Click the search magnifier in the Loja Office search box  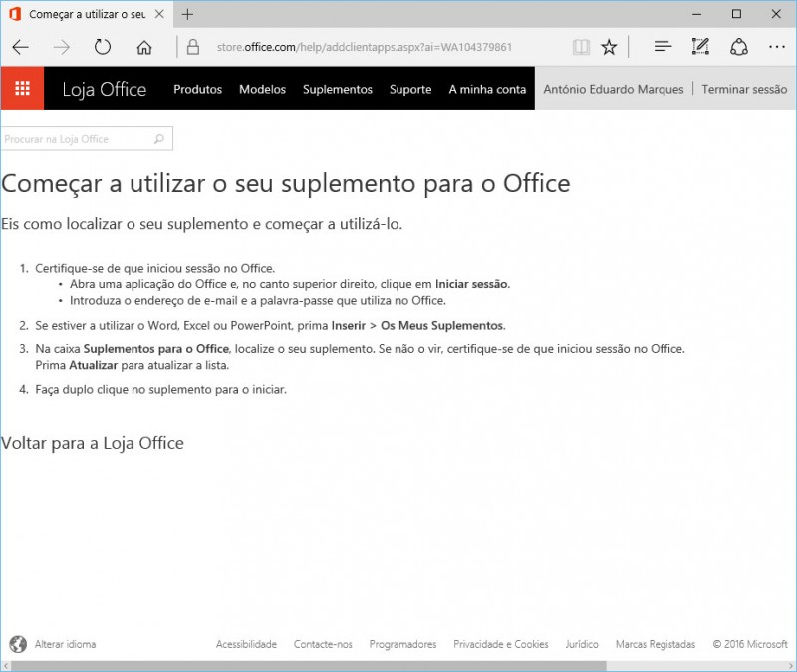(x=159, y=138)
